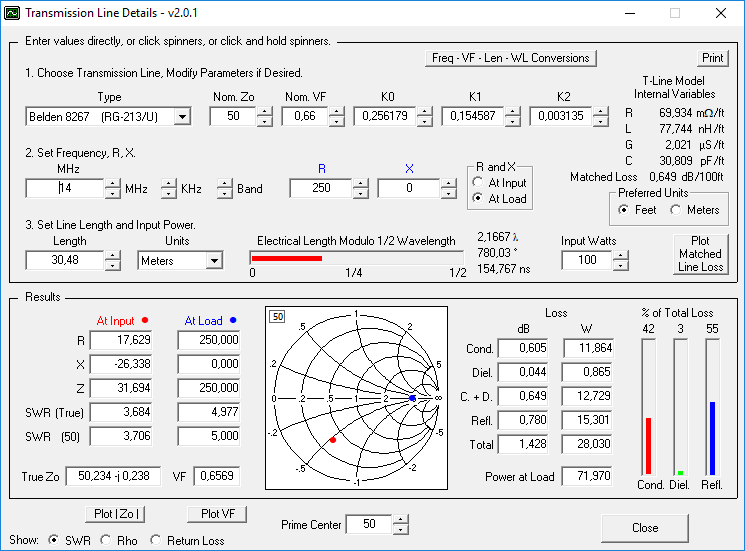Step MHz frequency down with spinner
The width and height of the screenshot is (745, 551).
click(113, 193)
